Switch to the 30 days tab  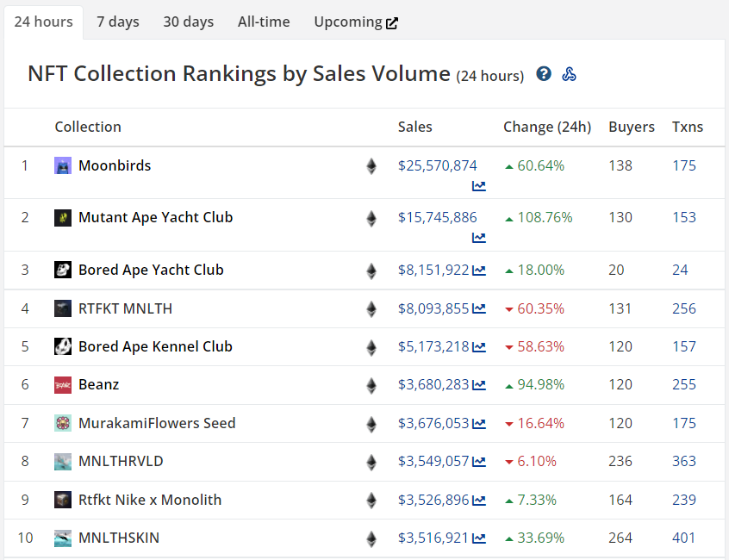point(189,22)
